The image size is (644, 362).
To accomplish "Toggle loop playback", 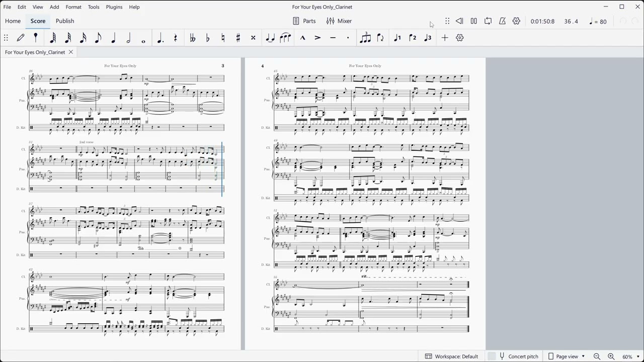I will click(488, 21).
